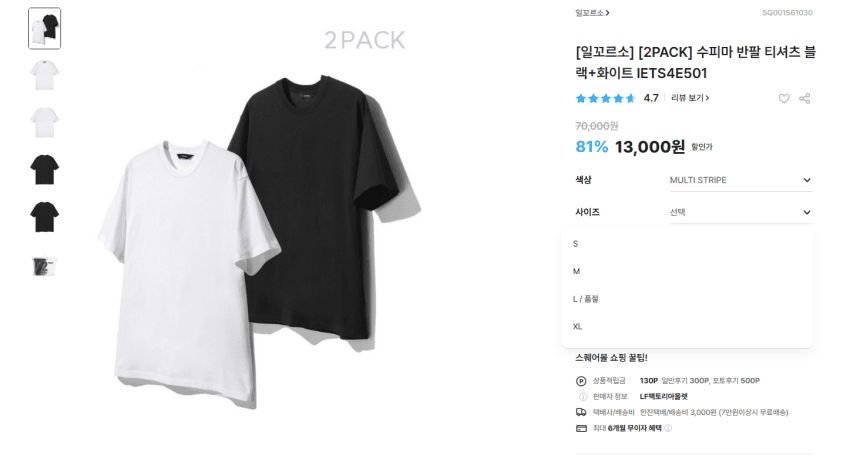This screenshot has height=459, width=850.
Task: Select the first black and white shirts thumbnail
Action: tap(44, 28)
